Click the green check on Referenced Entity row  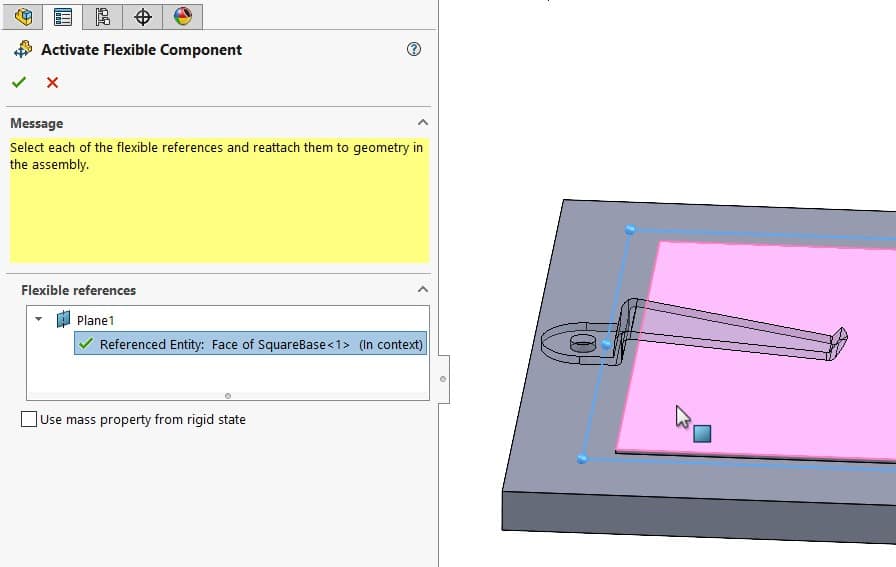click(x=86, y=344)
